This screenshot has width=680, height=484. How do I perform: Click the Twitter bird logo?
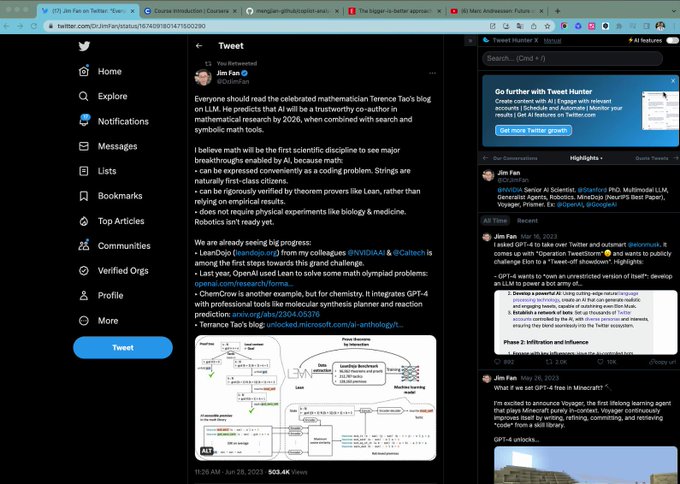coord(84,46)
